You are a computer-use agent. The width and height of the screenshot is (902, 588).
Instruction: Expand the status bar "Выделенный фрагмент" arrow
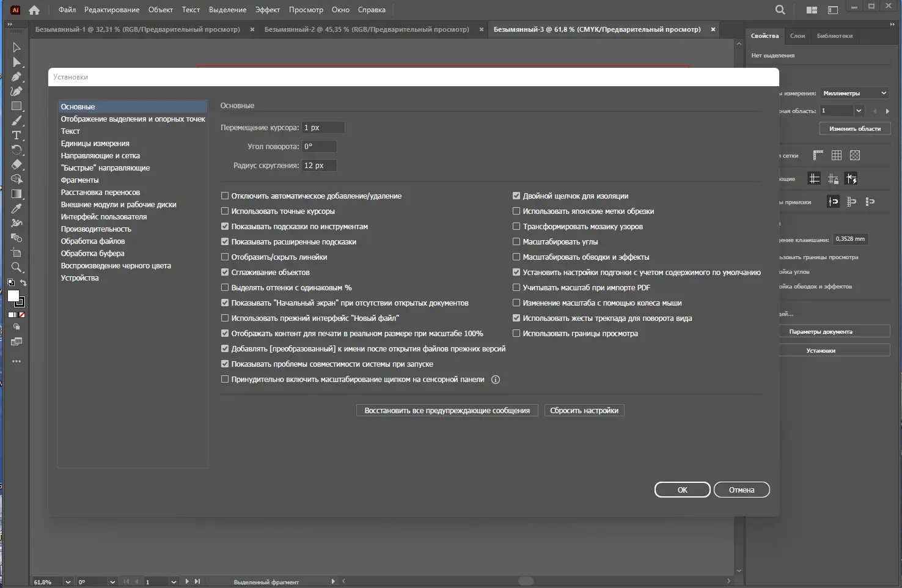click(333, 581)
